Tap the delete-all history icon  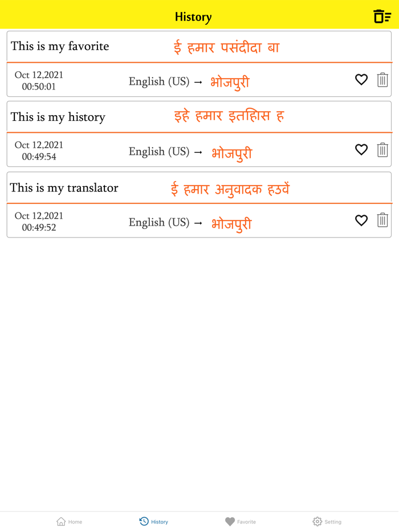(381, 15)
